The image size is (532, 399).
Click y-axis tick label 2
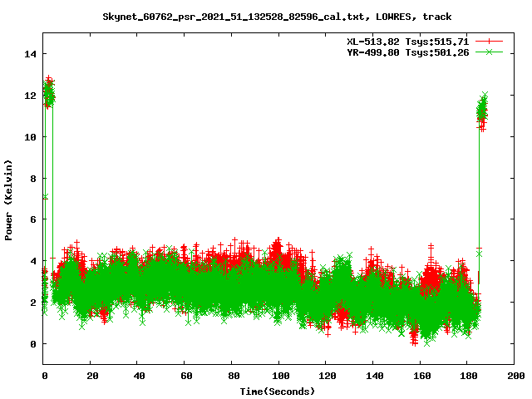tap(33, 303)
